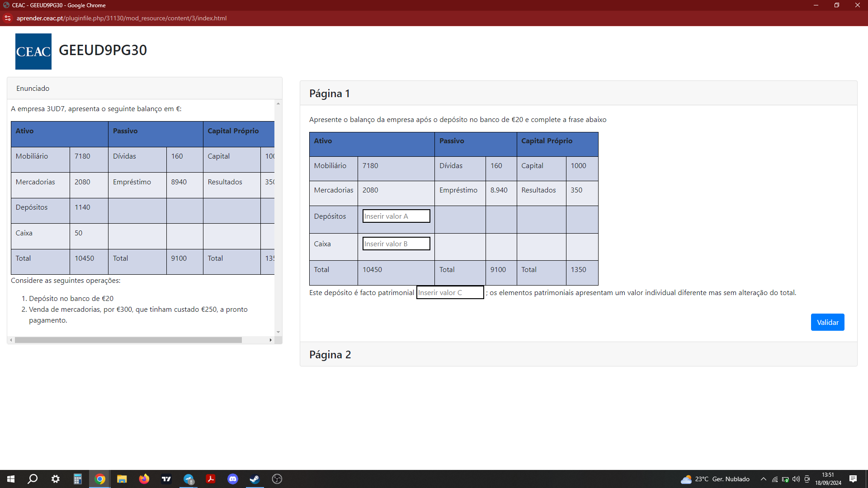This screenshot has width=868, height=488.
Task: Click the Mercadorias 2080 value in Página 1
Action: tap(370, 190)
